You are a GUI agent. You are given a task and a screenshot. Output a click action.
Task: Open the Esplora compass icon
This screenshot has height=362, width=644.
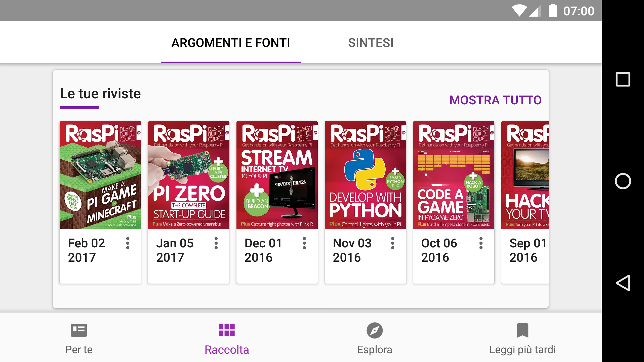tap(375, 330)
